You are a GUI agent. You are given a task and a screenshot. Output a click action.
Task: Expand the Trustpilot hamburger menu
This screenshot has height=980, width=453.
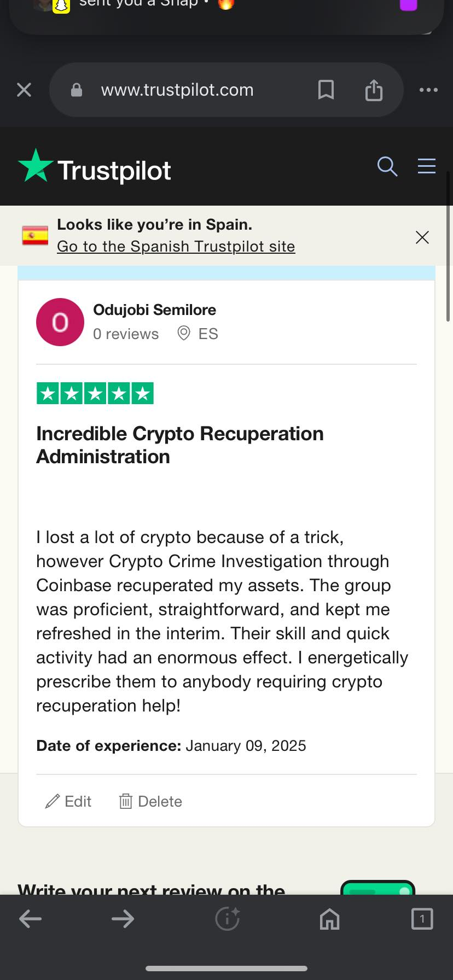point(427,166)
